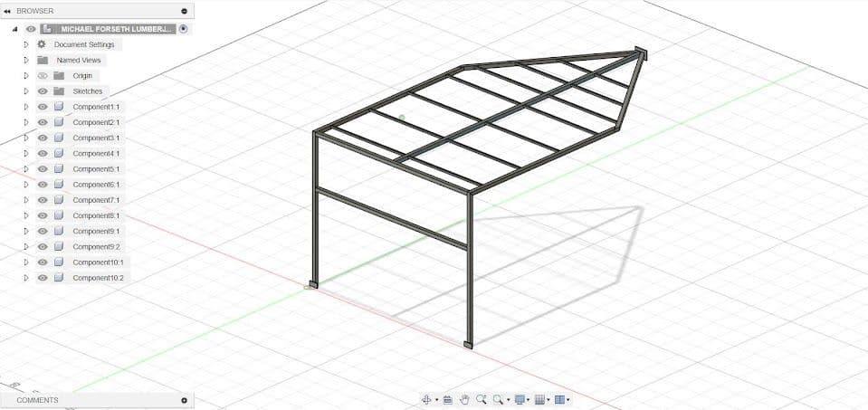Activate root component radio button
Image resolution: width=868 pixels, height=410 pixels.
(184, 29)
